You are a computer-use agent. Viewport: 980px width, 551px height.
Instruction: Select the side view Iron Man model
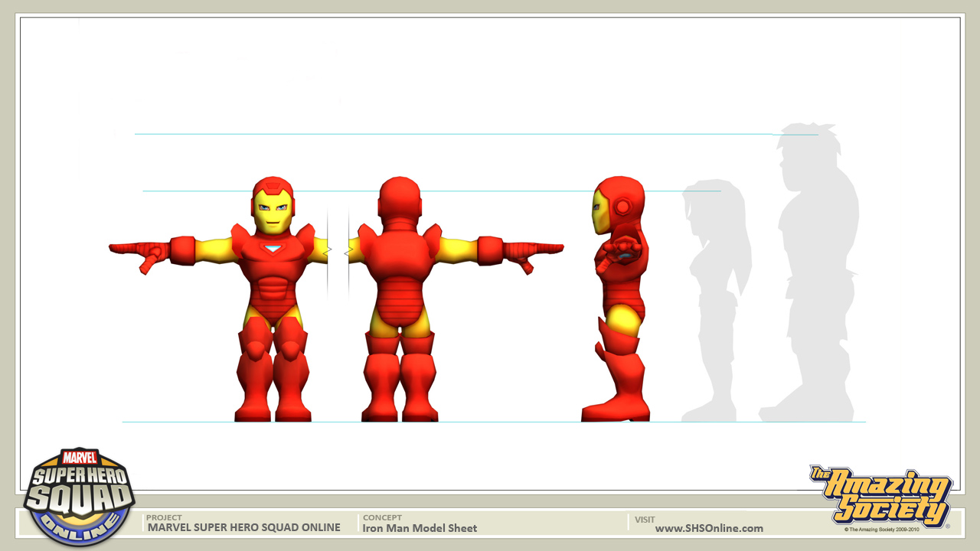tap(617, 299)
